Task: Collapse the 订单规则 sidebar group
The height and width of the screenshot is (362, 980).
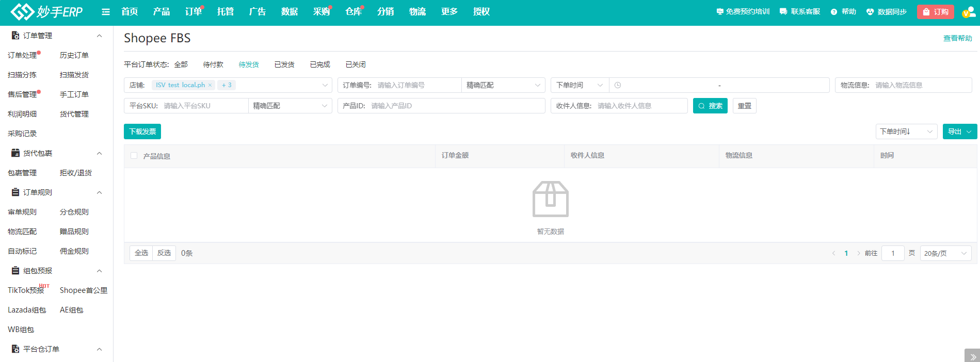Action: [x=100, y=192]
